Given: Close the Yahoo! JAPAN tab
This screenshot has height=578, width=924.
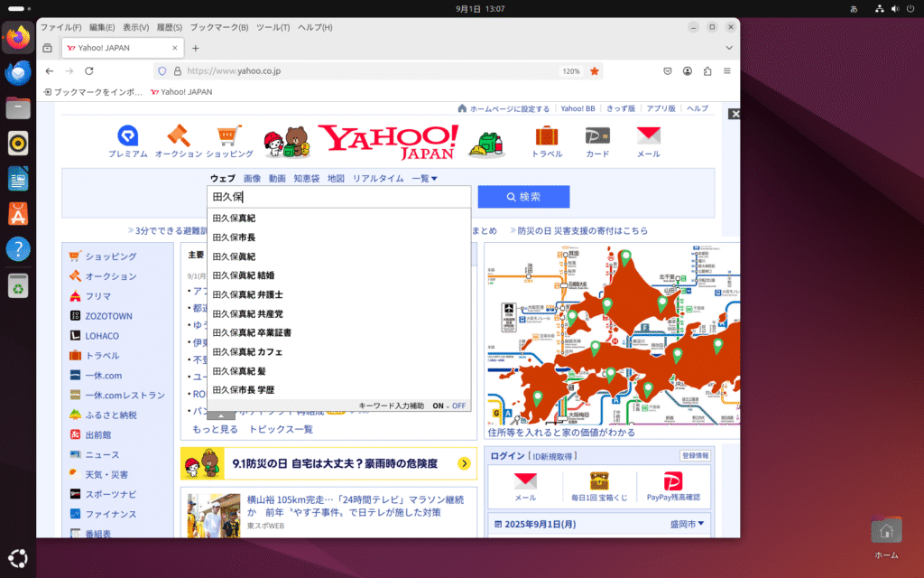Looking at the screenshot, I should coord(174,48).
